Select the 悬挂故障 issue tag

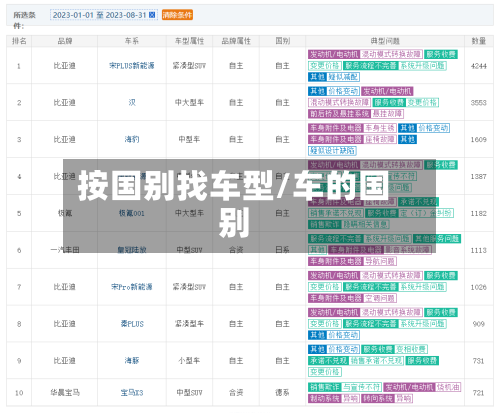387,114
